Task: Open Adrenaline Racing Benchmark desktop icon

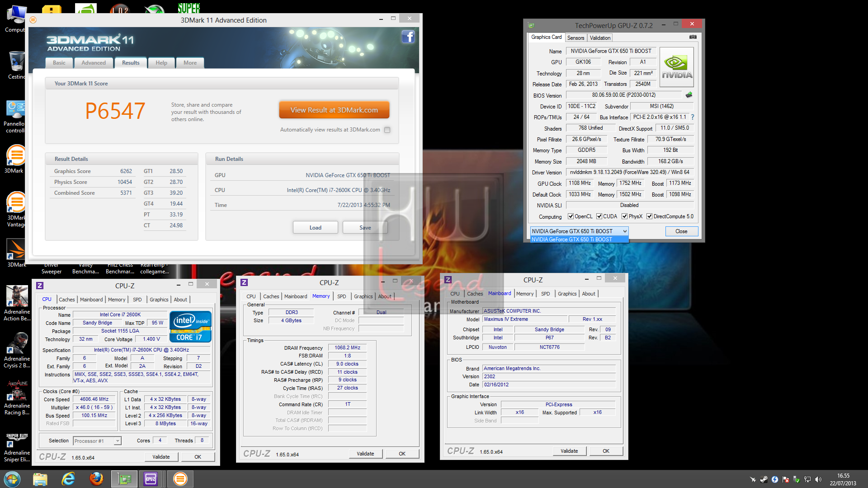Action: click(x=17, y=397)
